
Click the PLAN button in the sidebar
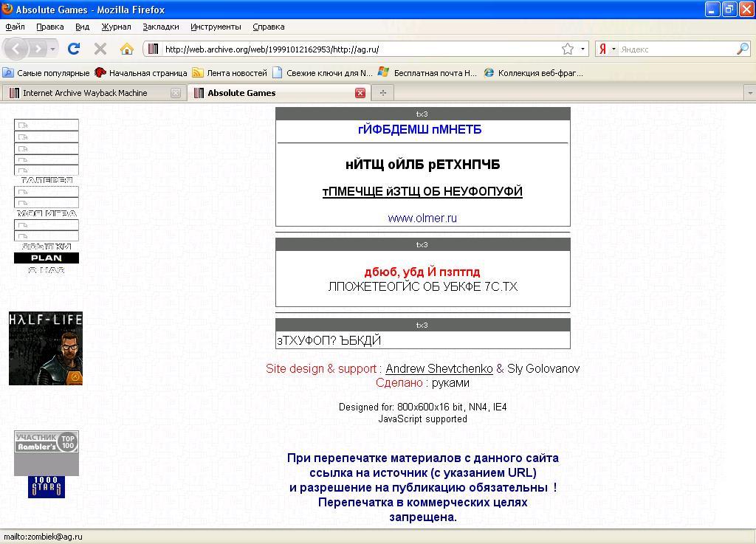[47, 258]
